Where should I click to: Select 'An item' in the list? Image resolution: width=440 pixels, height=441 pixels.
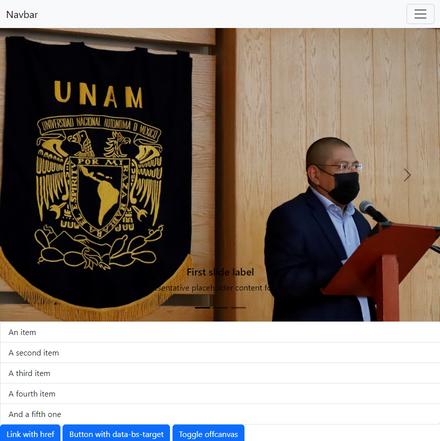coord(220,332)
